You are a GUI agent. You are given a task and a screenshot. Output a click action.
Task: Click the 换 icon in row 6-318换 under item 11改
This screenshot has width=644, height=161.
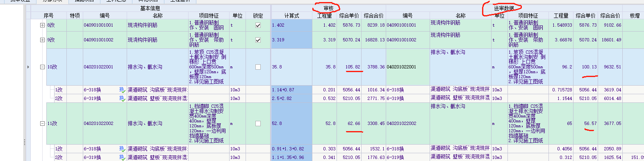(122, 149)
